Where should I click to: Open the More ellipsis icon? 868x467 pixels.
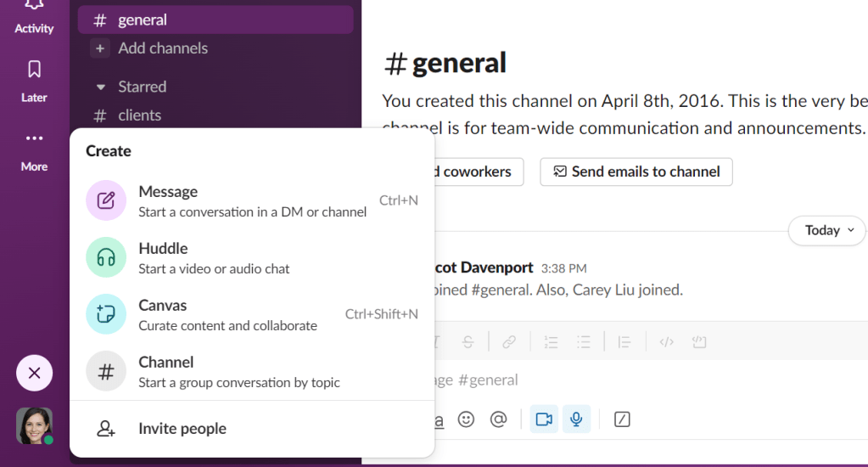point(34,138)
